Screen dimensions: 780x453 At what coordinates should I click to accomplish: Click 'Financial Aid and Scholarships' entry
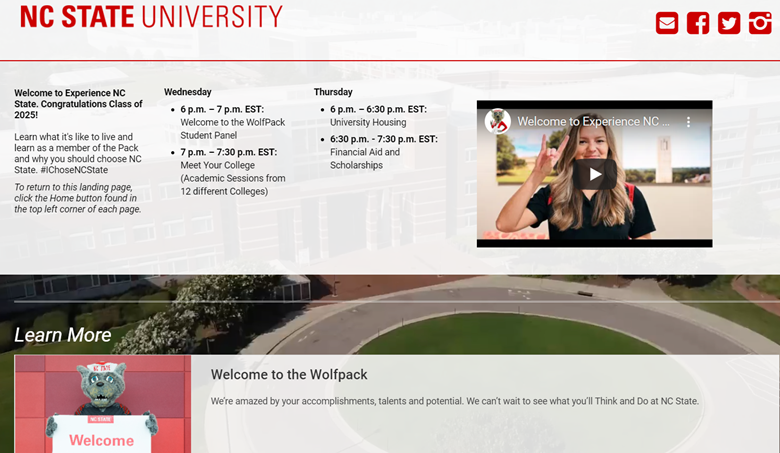[x=365, y=159]
